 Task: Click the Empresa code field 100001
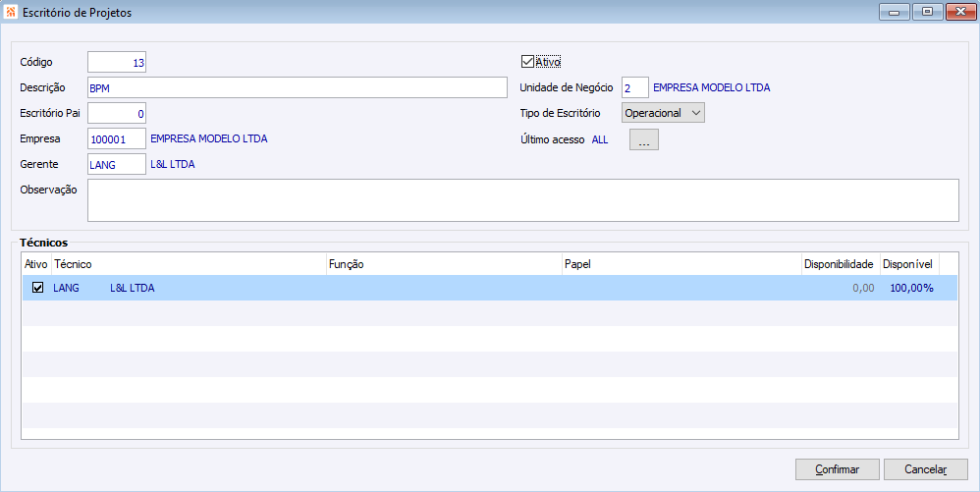(117, 138)
